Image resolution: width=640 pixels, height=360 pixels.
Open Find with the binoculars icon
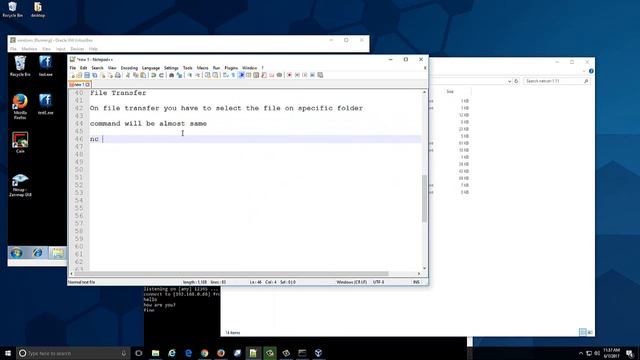click(171, 75)
